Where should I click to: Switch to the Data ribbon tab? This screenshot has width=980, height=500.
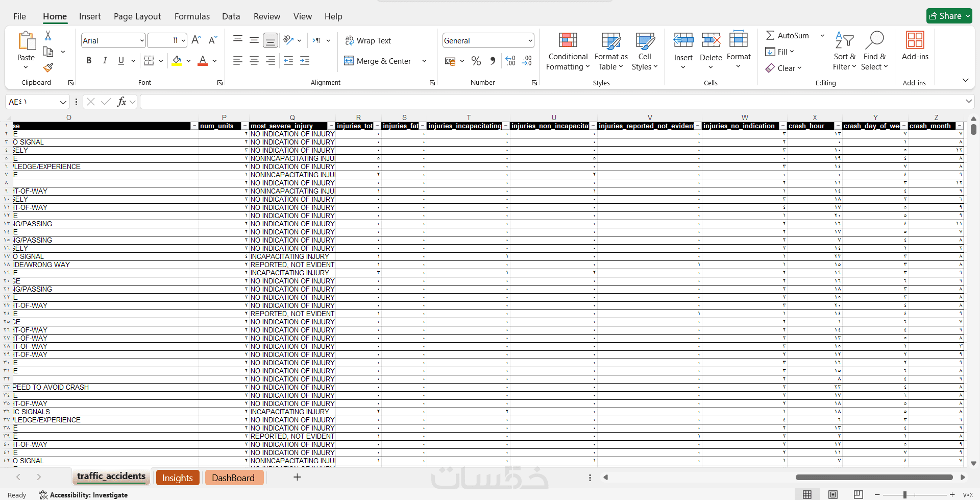click(x=231, y=16)
